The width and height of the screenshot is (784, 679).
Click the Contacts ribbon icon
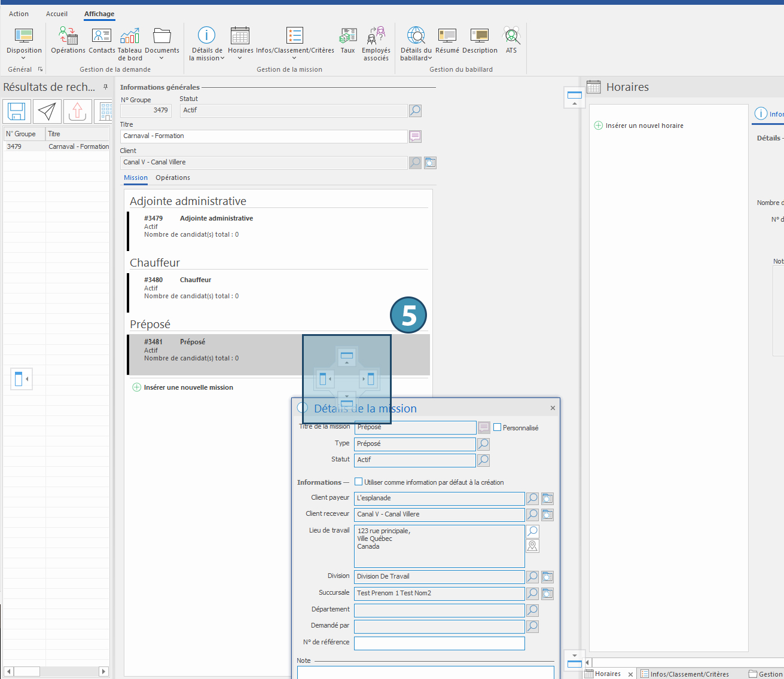[102, 41]
